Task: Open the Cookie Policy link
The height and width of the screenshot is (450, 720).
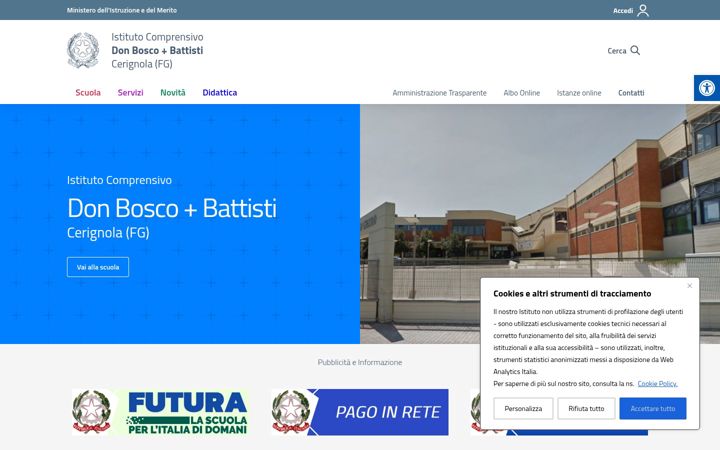Action: pos(657,383)
